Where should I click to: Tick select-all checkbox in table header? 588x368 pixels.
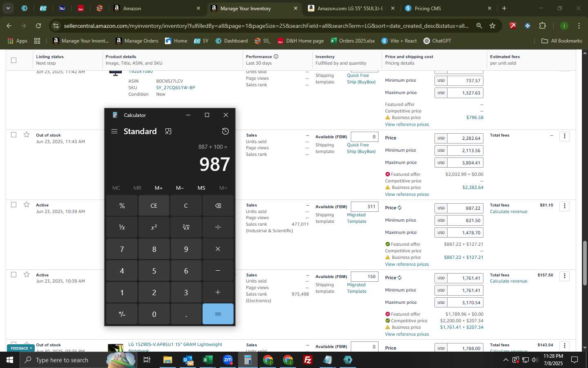[x=13, y=60]
